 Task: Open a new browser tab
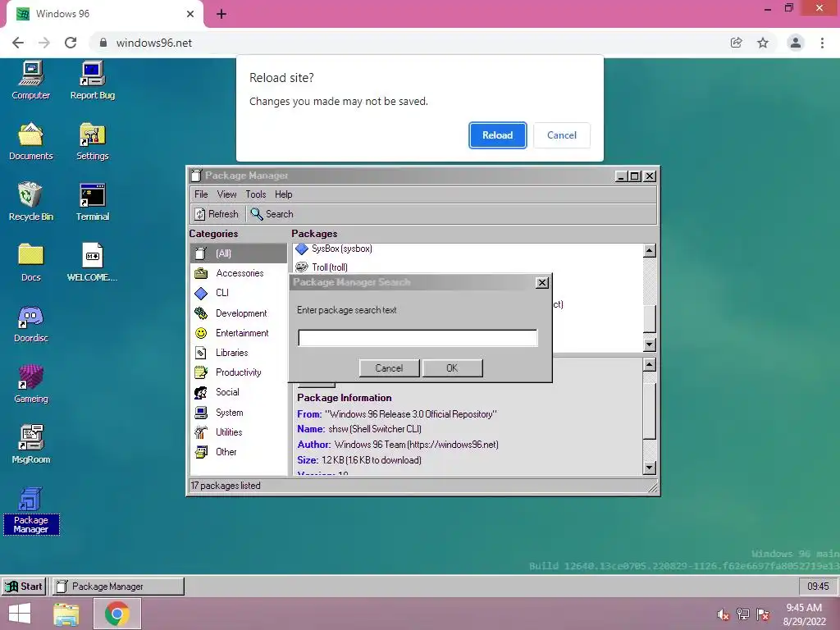coord(221,14)
